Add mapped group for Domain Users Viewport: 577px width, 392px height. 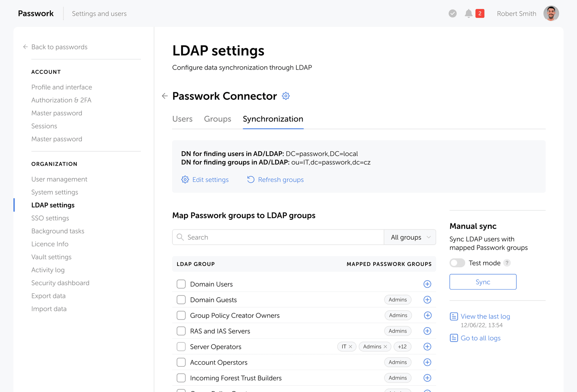point(427,284)
